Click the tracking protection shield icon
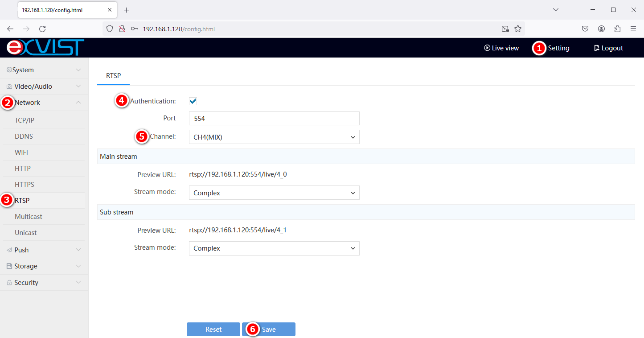Viewport: 644px width, 338px height. (x=110, y=29)
